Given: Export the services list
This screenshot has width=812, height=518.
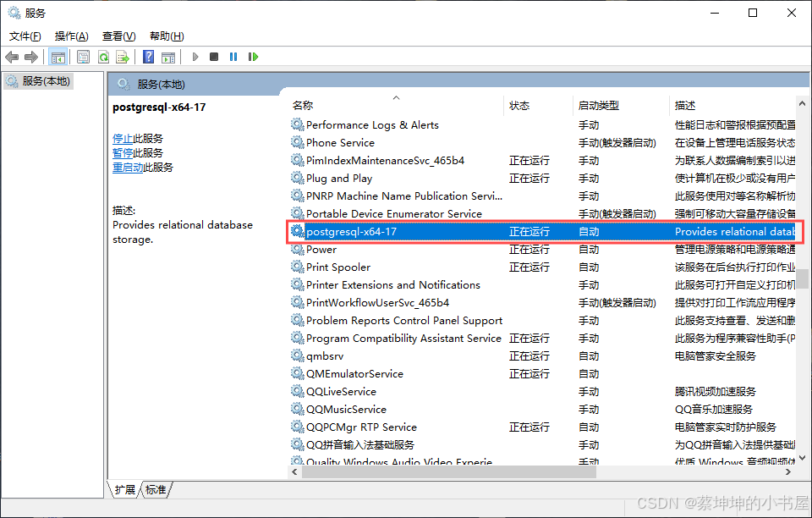Looking at the screenshot, I should coord(123,57).
